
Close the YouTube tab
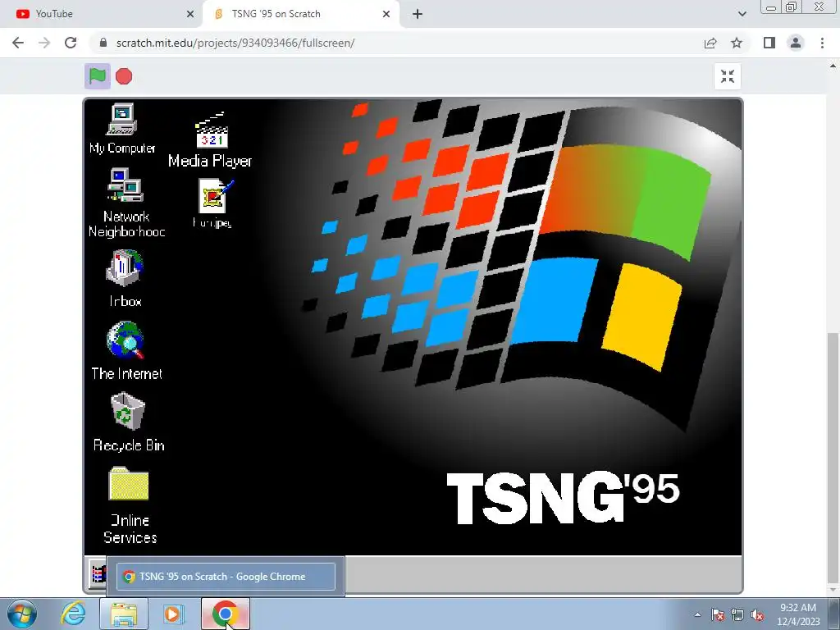tap(190, 14)
